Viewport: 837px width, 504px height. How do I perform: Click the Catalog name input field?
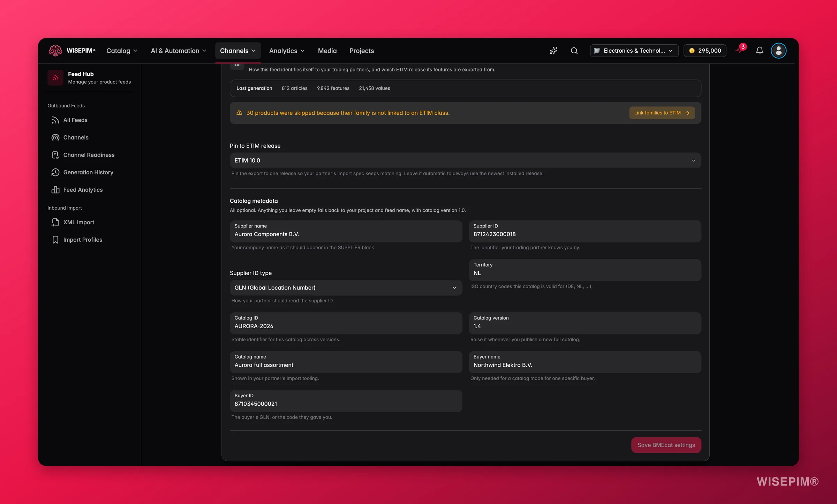[x=346, y=362]
